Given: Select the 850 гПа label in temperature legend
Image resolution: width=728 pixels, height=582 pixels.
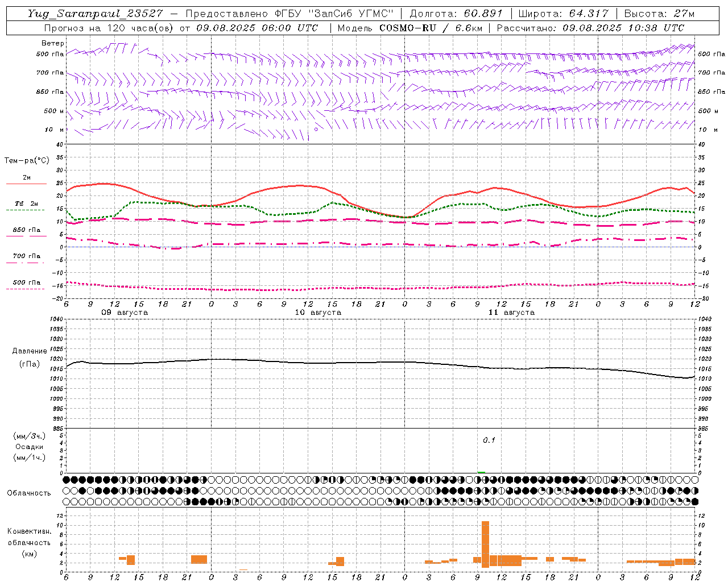Looking at the screenshot, I should click(27, 230).
